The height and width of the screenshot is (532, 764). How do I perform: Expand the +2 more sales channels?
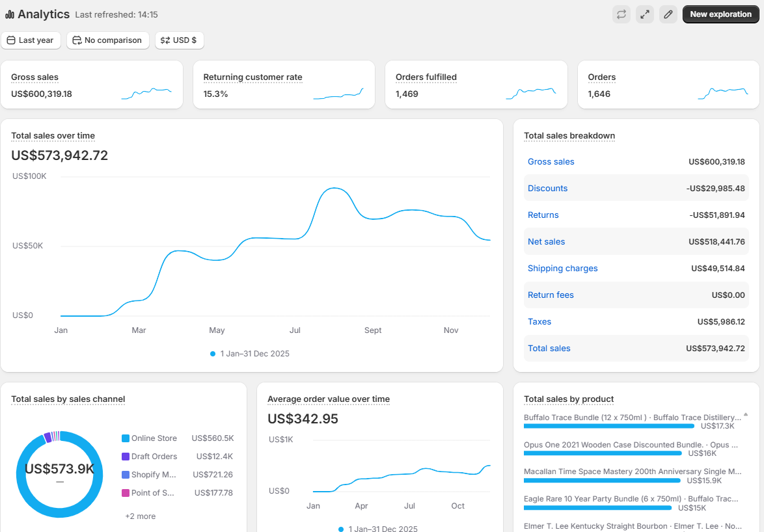click(141, 516)
